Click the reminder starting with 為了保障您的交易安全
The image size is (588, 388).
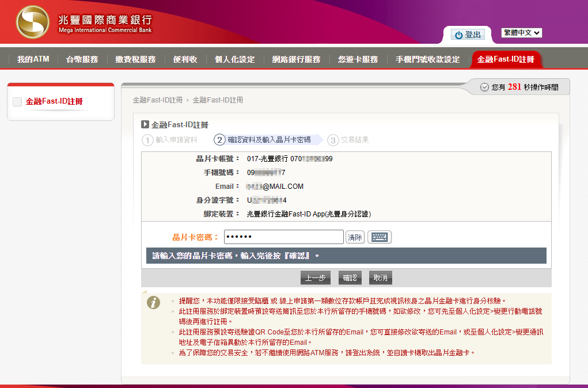pos(327,353)
